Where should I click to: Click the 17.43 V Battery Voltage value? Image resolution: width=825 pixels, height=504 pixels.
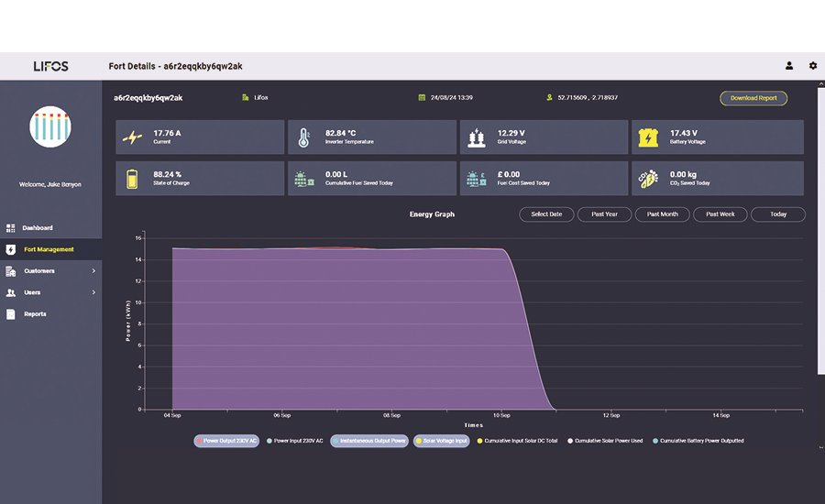684,133
